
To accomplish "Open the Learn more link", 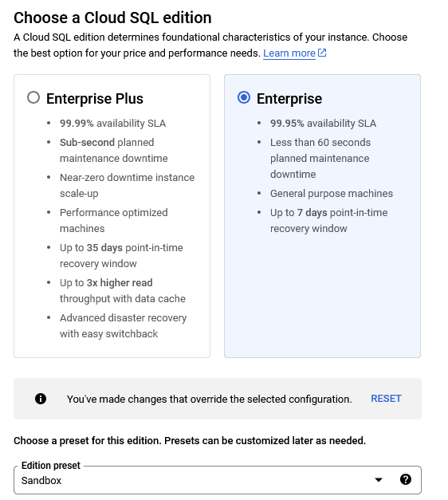I will click(x=289, y=53).
